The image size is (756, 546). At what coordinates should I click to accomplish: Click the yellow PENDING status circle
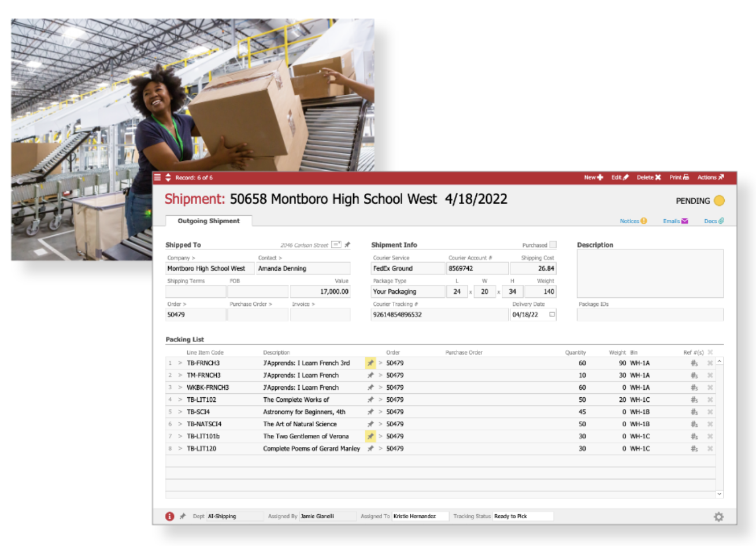click(719, 201)
